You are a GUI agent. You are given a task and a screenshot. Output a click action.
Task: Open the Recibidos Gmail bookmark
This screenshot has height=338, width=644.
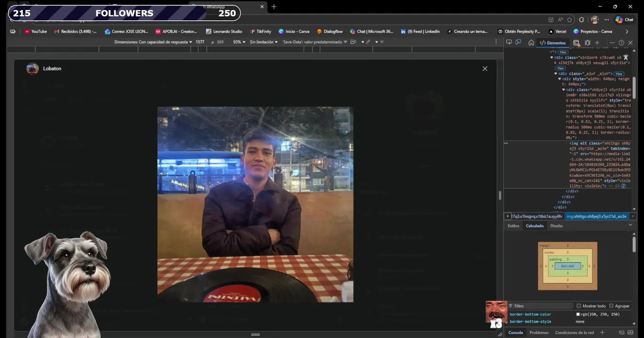75,31
